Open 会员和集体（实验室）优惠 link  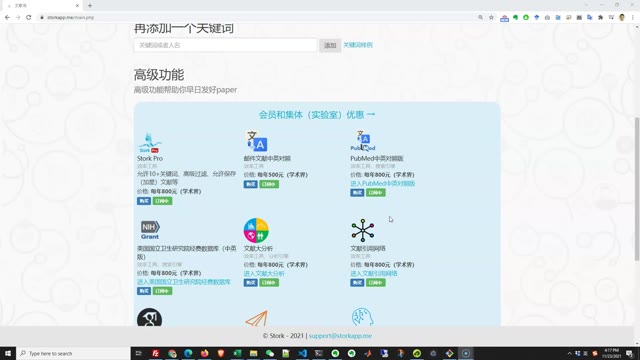click(x=317, y=115)
